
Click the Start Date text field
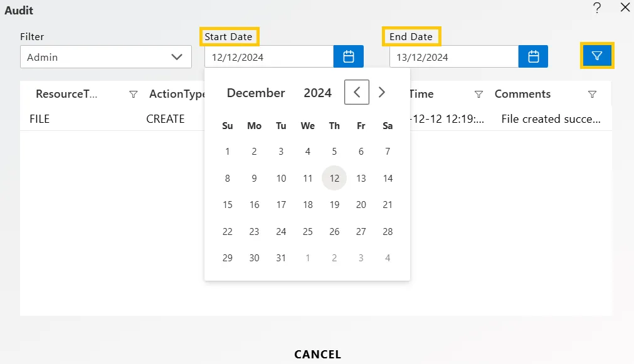(x=269, y=56)
